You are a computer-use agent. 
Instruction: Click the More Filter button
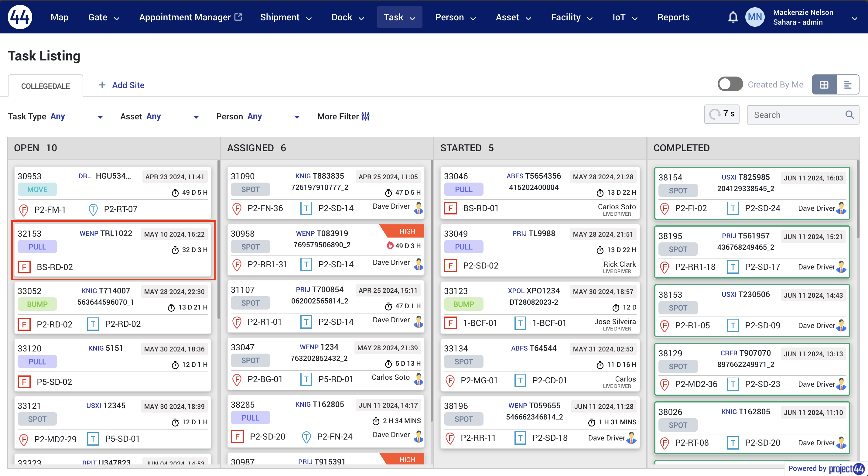click(343, 116)
